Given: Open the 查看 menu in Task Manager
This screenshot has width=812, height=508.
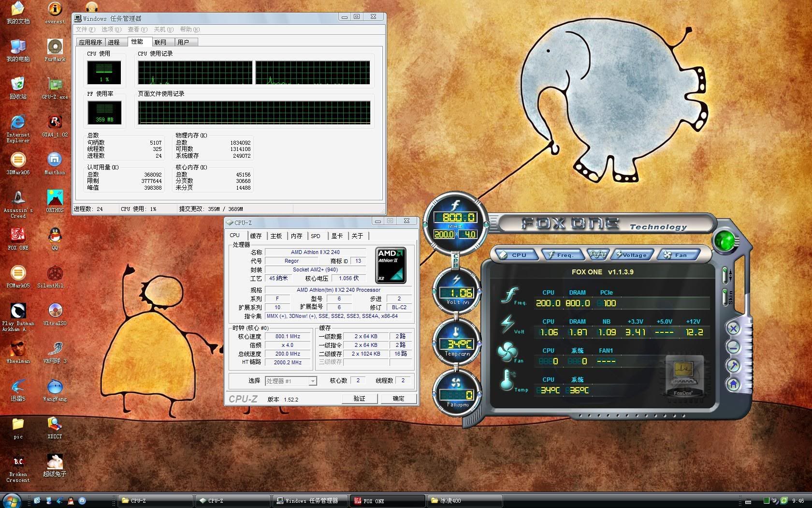Looking at the screenshot, I should click(x=137, y=30).
